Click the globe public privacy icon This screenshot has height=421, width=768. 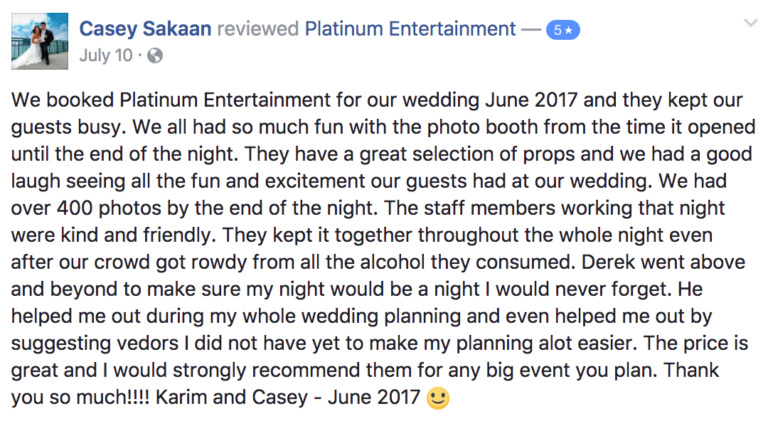[154, 56]
